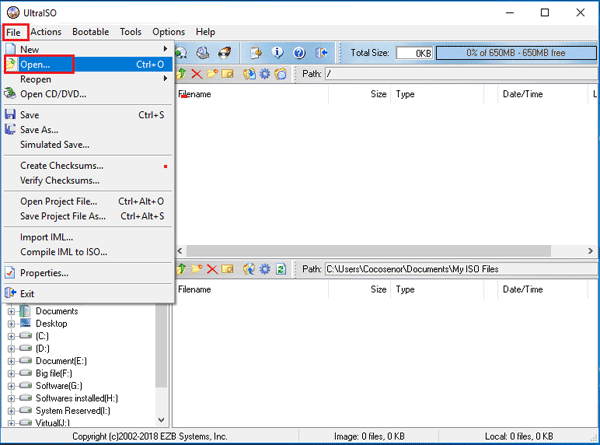Click the Make CD/DVD Image drive icon
This screenshot has width=600, height=445.
click(x=203, y=52)
